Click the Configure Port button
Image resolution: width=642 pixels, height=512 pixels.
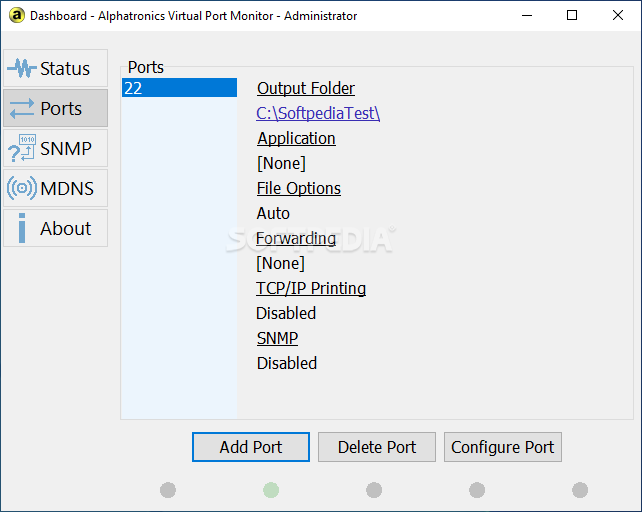pos(503,447)
